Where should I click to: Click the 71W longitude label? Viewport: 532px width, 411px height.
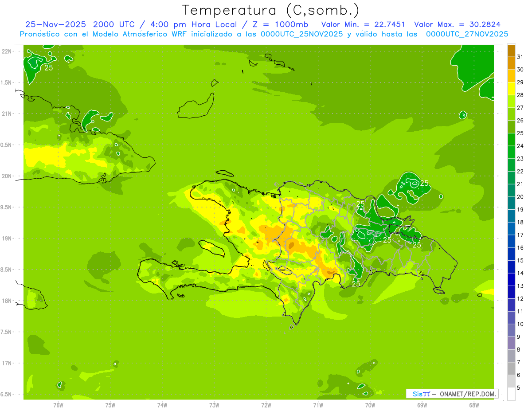coord(318,405)
